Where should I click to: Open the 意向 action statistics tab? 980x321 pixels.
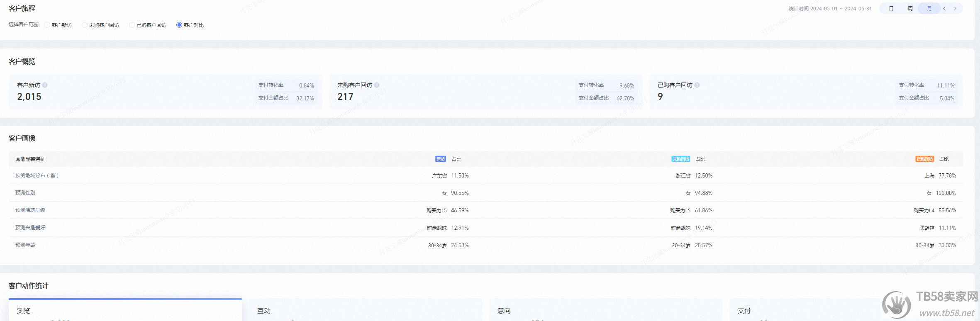504,311
